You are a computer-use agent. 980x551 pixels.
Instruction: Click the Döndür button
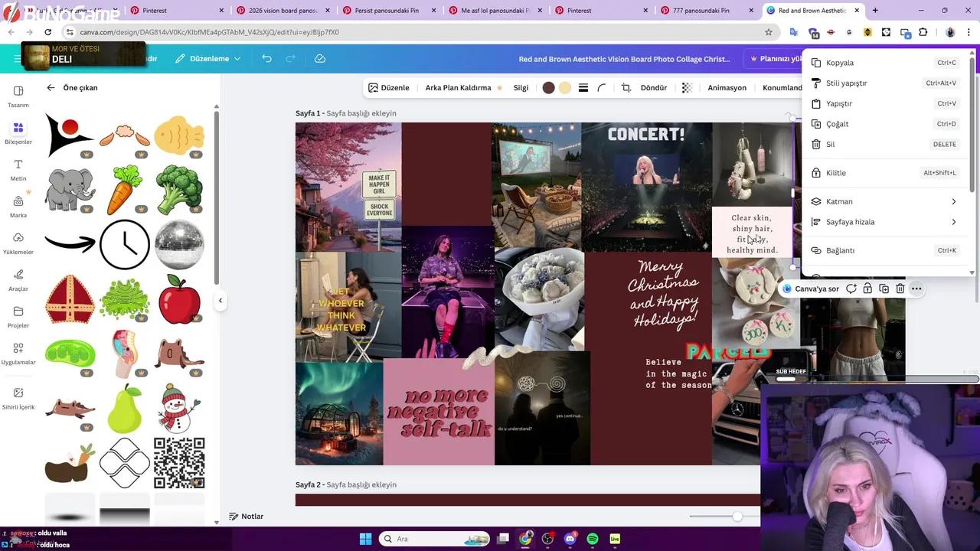654,87
